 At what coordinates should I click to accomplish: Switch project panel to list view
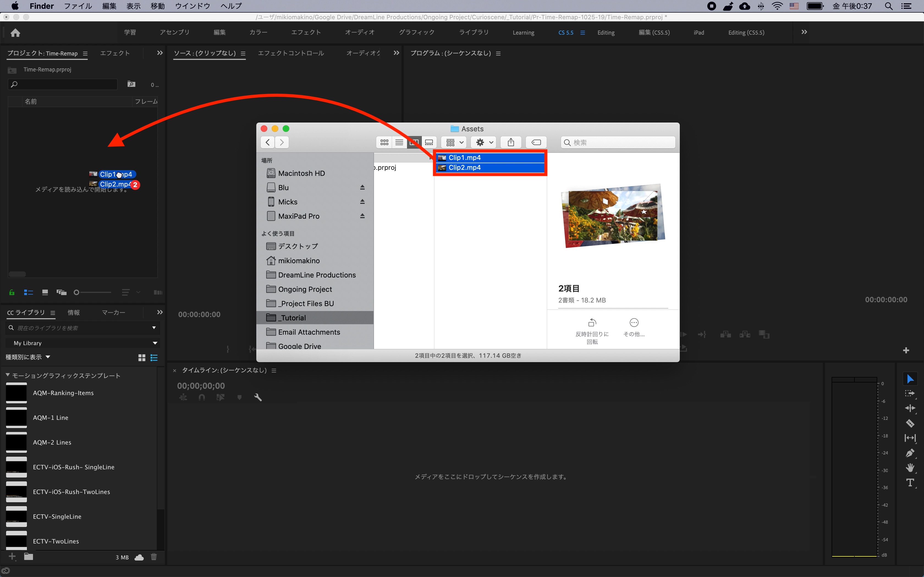click(x=28, y=292)
